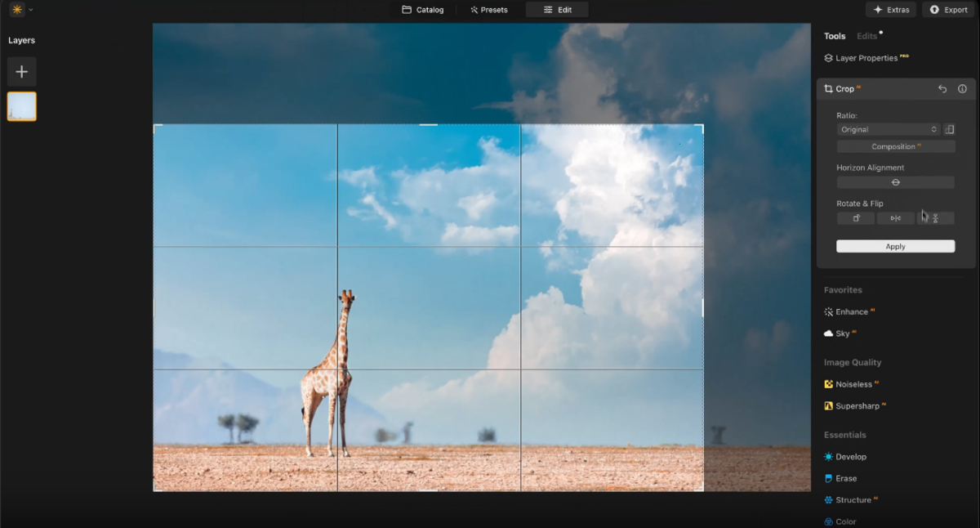Select the Erase tool
980x528 pixels.
pos(847,477)
